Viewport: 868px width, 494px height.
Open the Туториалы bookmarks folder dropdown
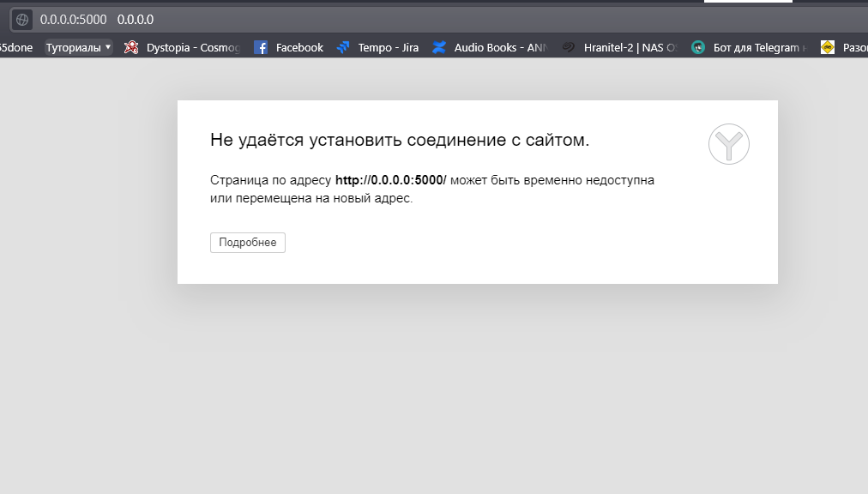pyautogui.click(x=79, y=48)
